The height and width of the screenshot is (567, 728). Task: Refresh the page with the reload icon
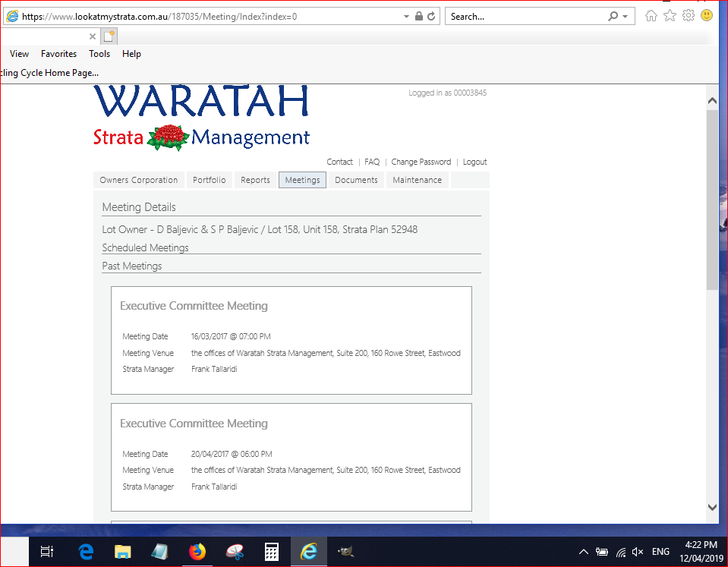(x=431, y=16)
